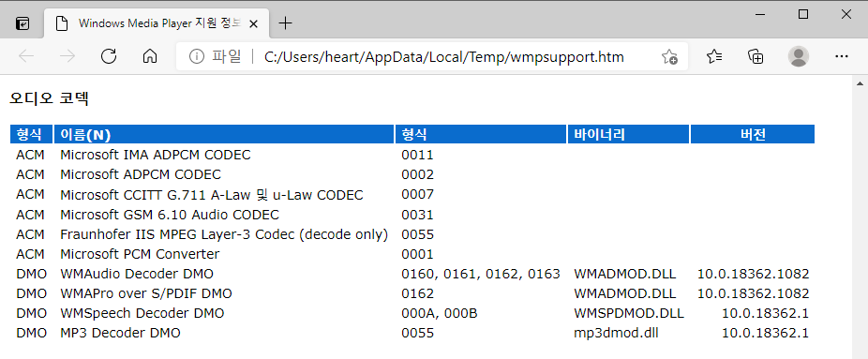Minimize the browser window
This screenshot has width=868, height=359.
coord(760,15)
